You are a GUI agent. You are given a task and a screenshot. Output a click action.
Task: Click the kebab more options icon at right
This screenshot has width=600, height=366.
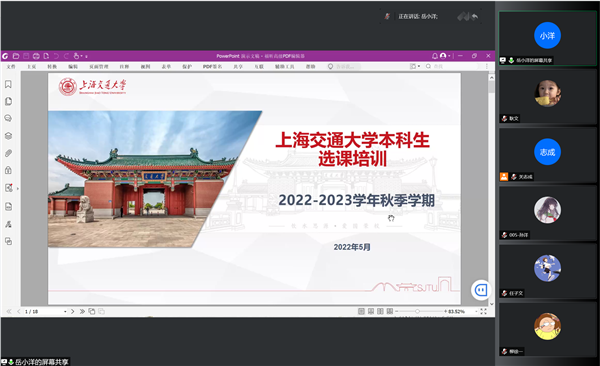486,66
